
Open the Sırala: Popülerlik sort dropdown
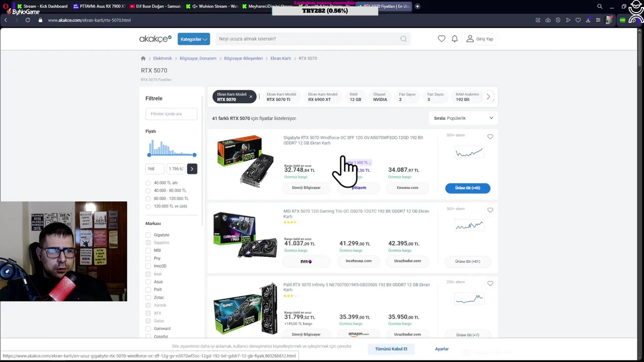coord(463,118)
